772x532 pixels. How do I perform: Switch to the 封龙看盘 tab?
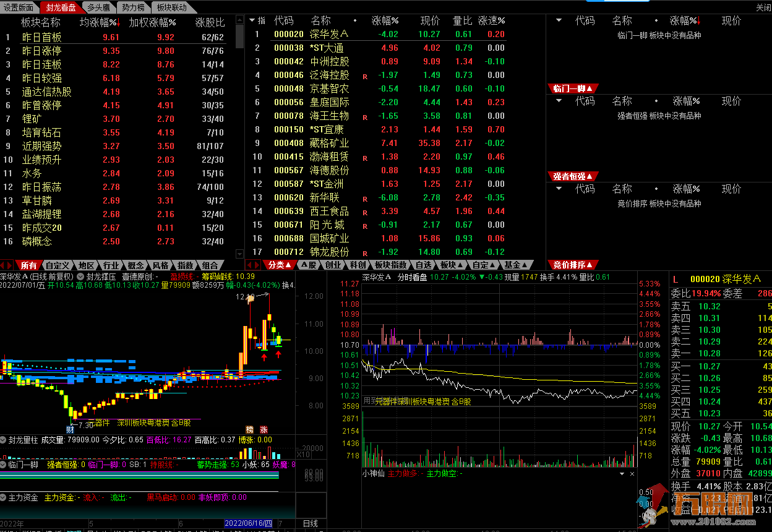(61, 7)
